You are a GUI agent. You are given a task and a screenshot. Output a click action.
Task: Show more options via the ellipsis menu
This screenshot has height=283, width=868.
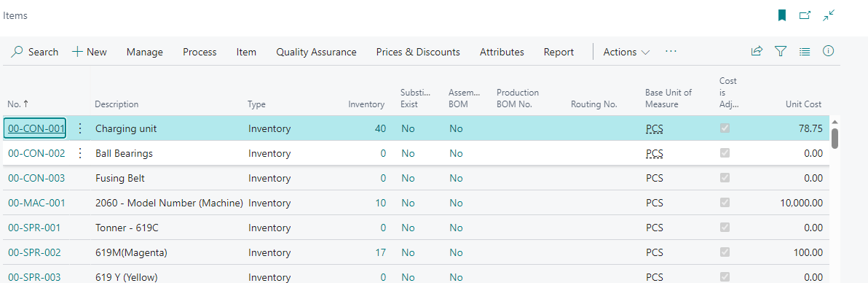tap(671, 51)
